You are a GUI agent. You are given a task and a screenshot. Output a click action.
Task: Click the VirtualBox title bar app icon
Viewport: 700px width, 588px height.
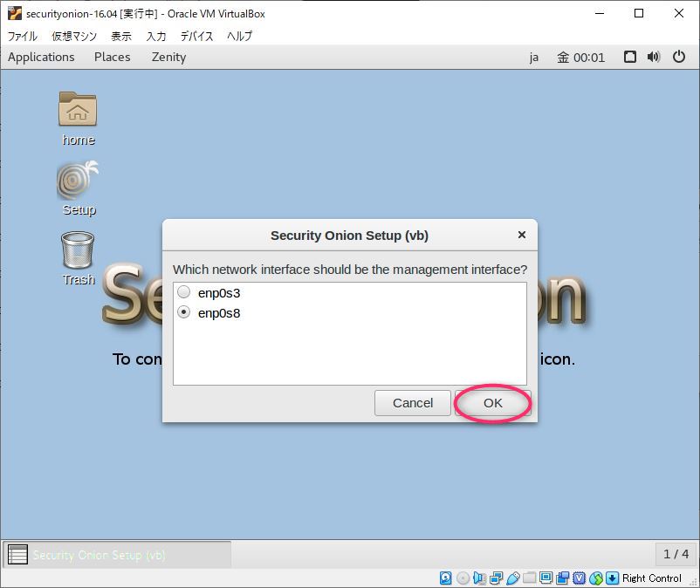pyautogui.click(x=15, y=13)
